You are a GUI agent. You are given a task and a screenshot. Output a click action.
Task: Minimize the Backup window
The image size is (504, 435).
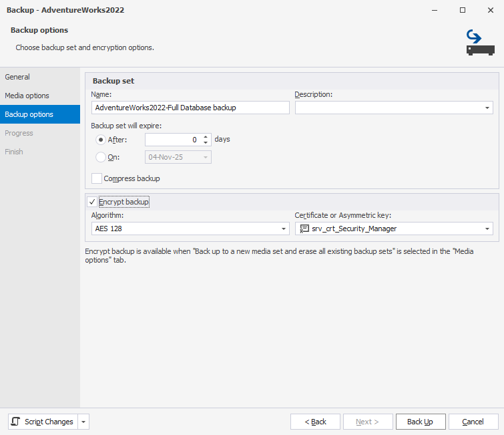(435, 10)
